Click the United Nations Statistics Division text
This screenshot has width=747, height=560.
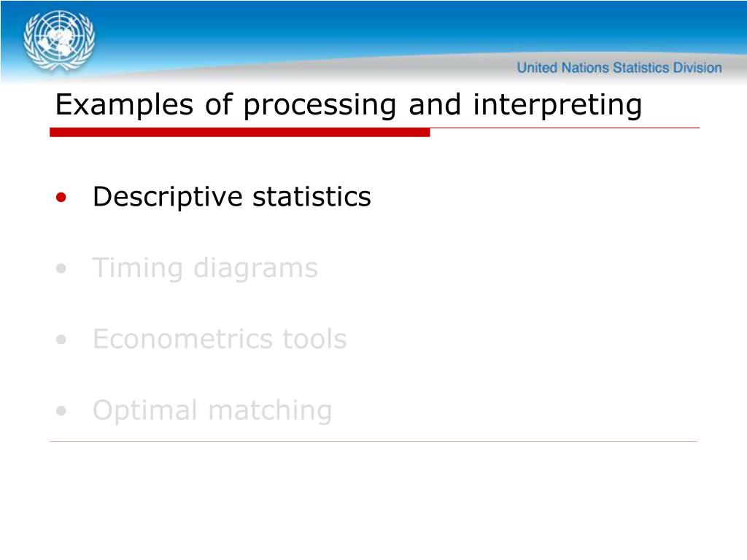[619, 68]
